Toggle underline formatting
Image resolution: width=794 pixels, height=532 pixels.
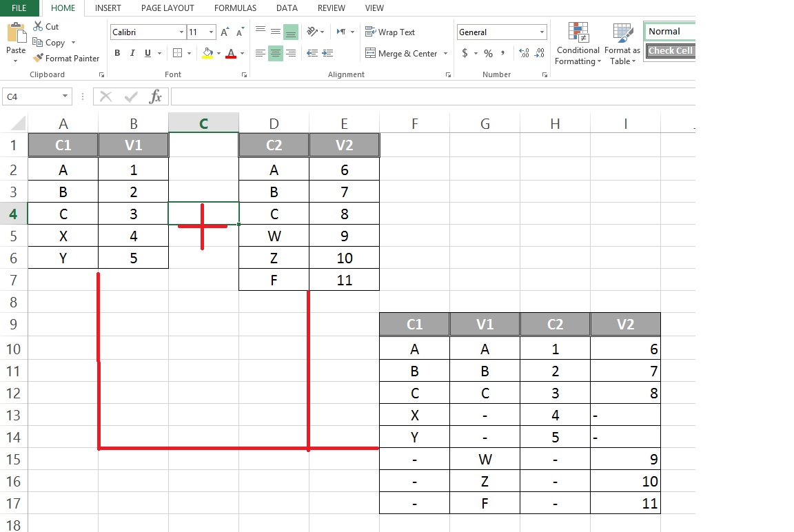[147, 53]
